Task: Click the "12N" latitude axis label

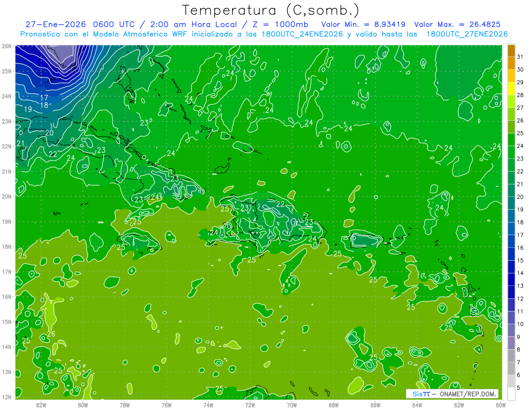Action: pos(7,397)
